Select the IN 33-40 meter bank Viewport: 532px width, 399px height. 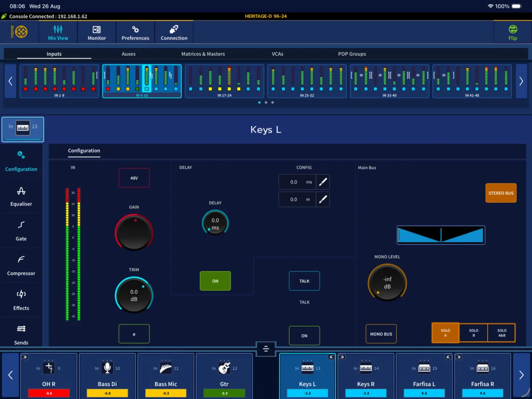tap(389, 81)
